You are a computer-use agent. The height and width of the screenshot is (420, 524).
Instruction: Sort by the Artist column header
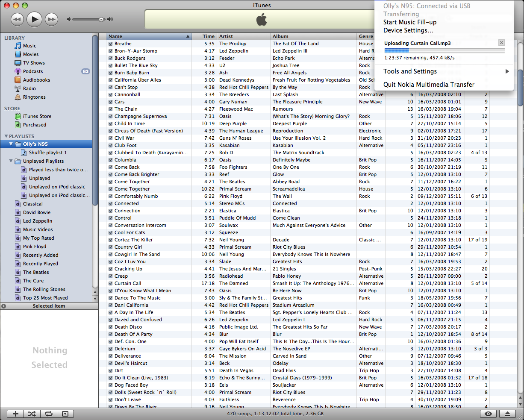[244, 36]
